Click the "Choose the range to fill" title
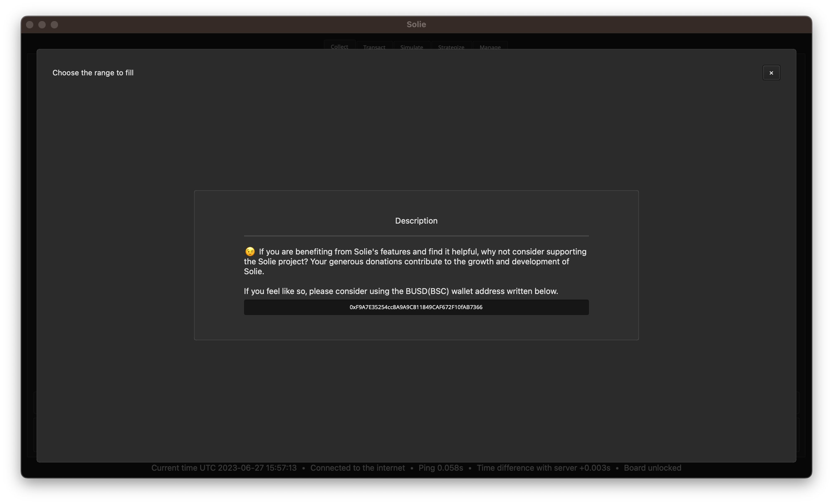833x504 pixels. pyautogui.click(x=93, y=73)
